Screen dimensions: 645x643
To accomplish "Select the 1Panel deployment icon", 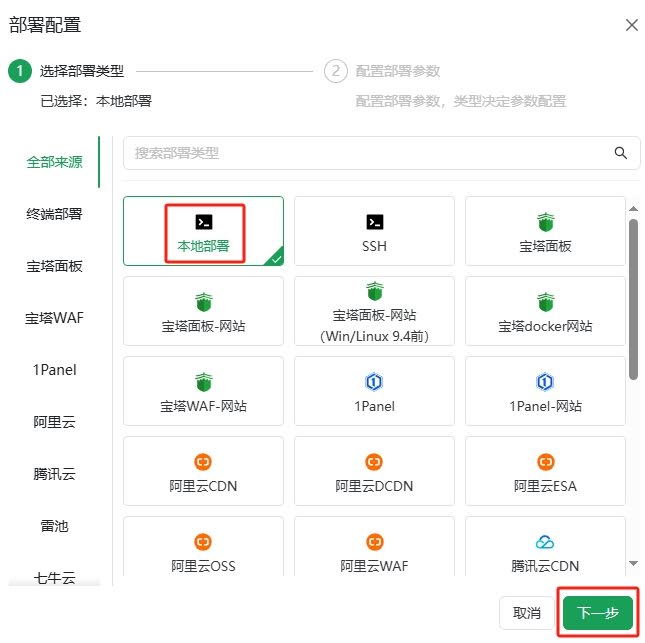I will point(374,382).
